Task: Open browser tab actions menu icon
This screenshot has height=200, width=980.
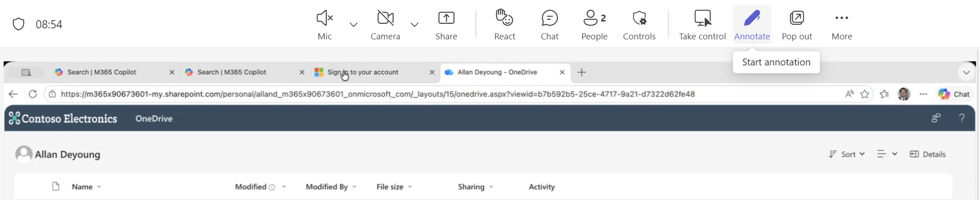Action: [x=27, y=72]
